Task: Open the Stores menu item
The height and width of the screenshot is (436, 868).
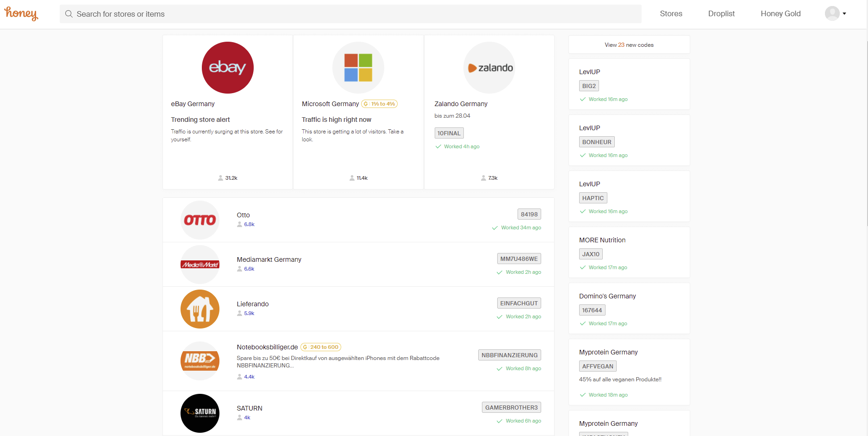Action: tap(671, 14)
